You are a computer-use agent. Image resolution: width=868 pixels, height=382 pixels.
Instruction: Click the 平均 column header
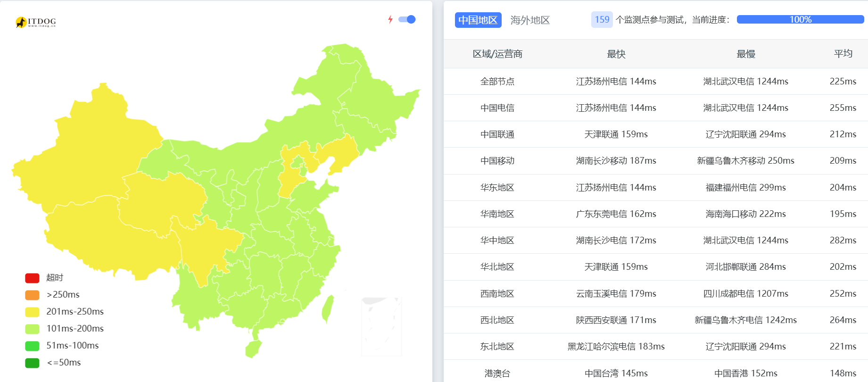[843, 54]
